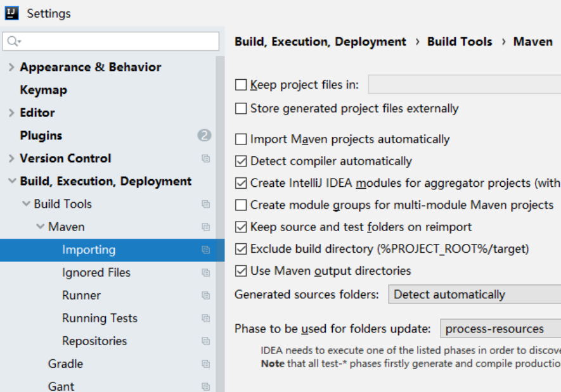Viewport: 561px width, 392px height.
Task: Click the project-level icon beside Running Tests
Action: click(x=205, y=318)
